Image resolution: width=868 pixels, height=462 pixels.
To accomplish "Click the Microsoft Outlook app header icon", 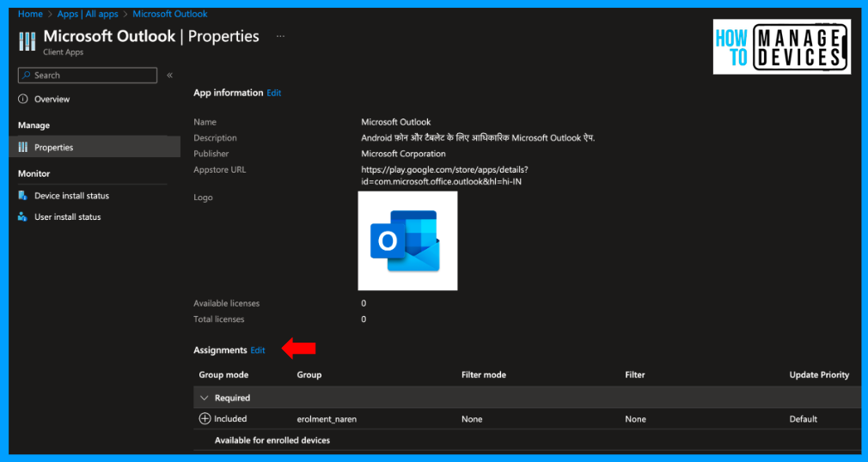I will pyautogui.click(x=27, y=41).
